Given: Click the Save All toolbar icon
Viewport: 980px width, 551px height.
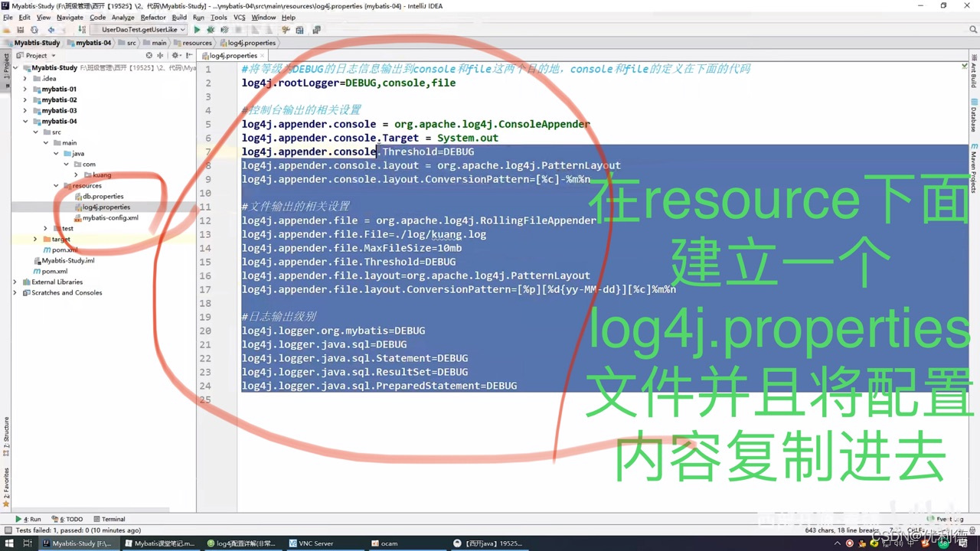Looking at the screenshot, I should (x=21, y=30).
